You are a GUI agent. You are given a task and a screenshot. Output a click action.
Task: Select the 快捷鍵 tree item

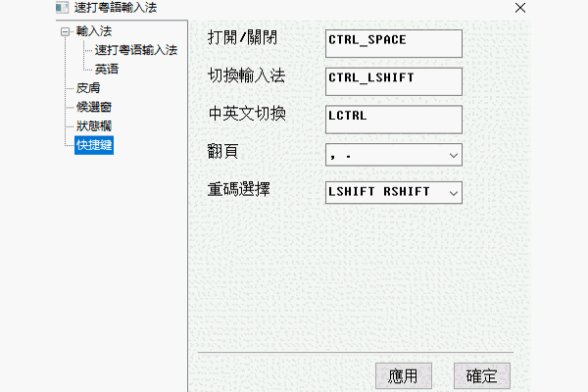pyautogui.click(x=94, y=145)
